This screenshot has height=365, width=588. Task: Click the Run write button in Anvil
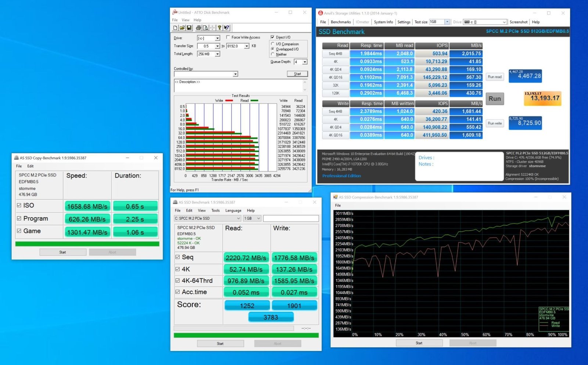click(495, 123)
